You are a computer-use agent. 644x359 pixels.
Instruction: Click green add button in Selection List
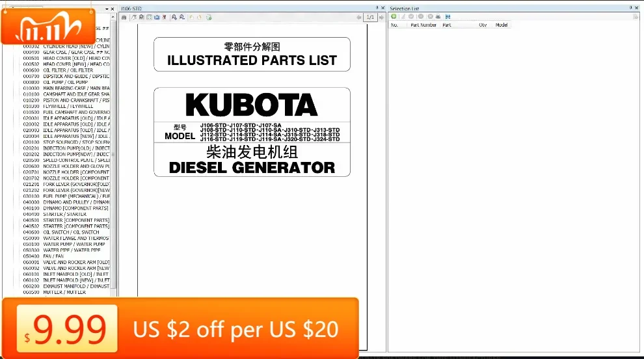click(x=394, y=16)
